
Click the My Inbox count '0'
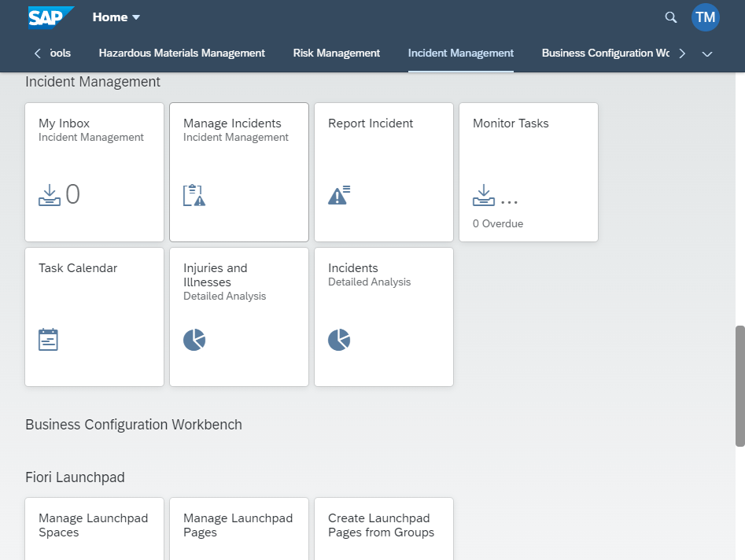[72, 194]
